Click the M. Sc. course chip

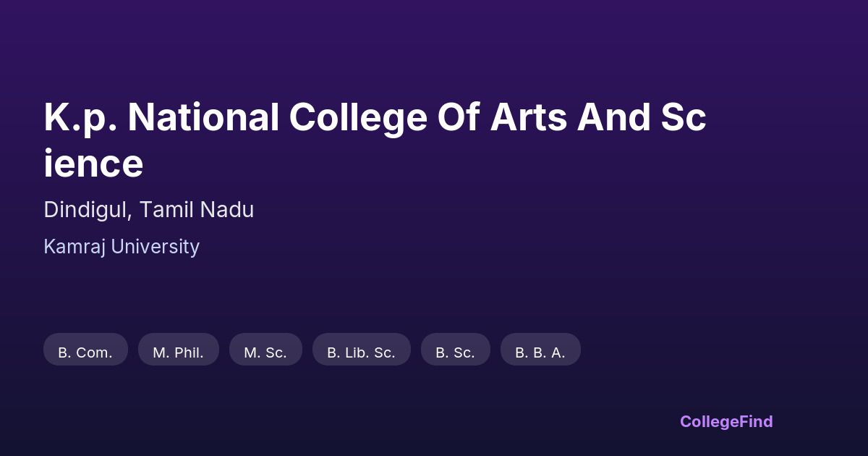point(265,352)
